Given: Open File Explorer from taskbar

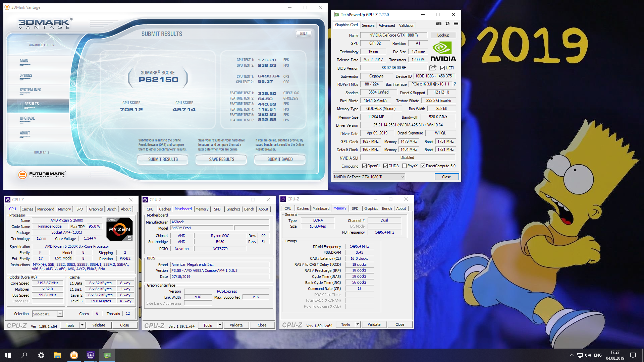Looking at the screenshot, I should (x=57, y=355).
